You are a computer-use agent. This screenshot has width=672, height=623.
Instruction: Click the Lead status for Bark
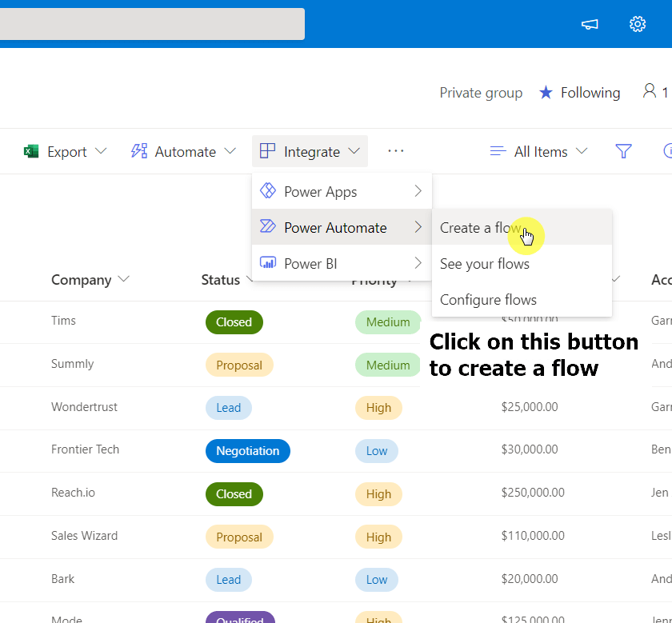[229, 579]
